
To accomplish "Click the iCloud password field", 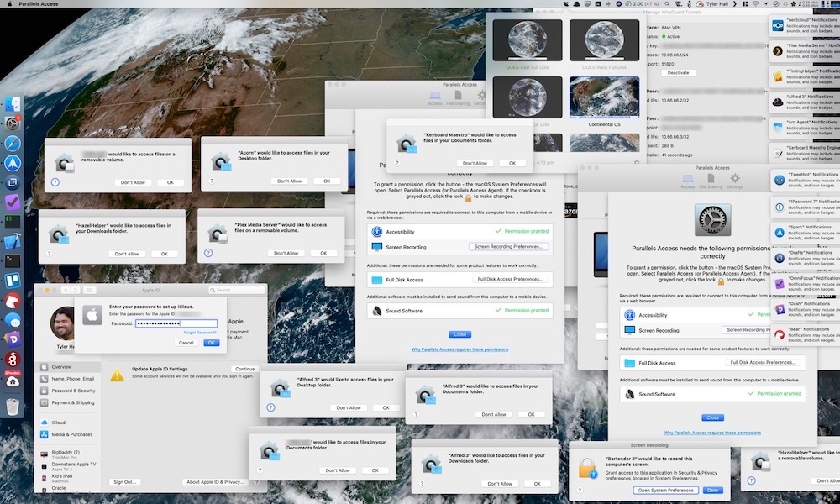I will pos(176,323).
